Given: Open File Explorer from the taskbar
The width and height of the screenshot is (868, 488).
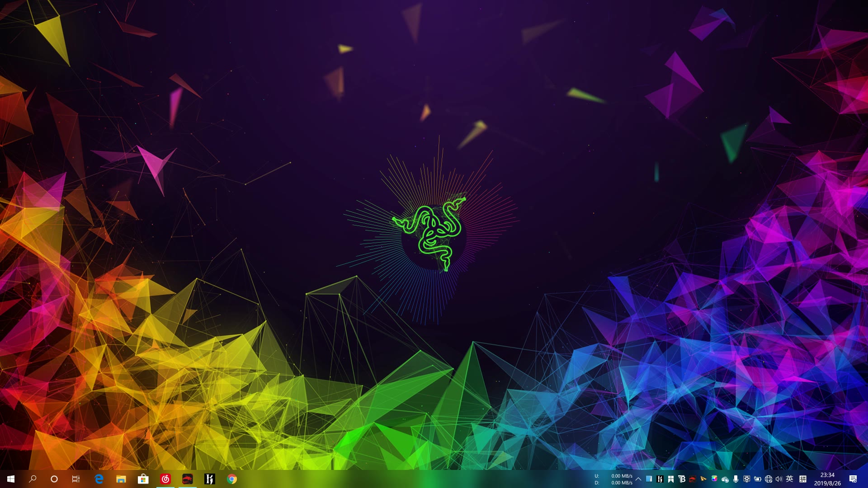Looking at the screenshot, I should pyautogui.click(x=120, y=479).
